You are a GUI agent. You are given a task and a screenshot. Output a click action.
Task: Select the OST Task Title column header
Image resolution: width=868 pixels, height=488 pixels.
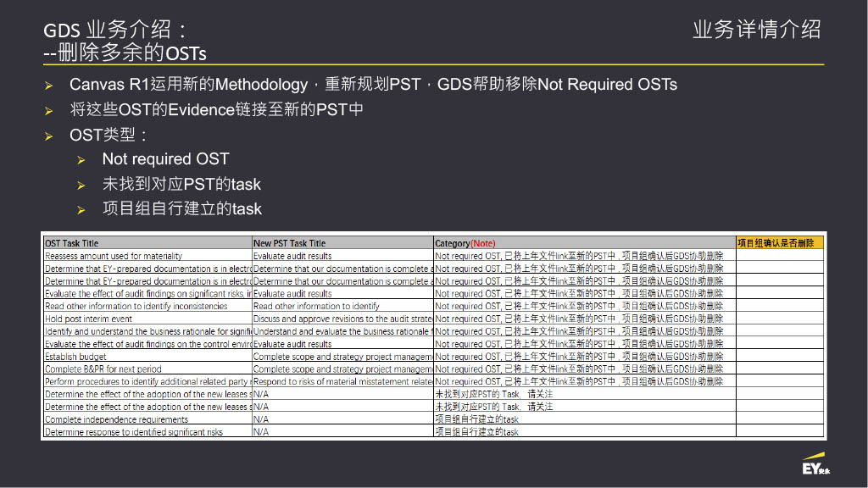(x=147, y=243)
